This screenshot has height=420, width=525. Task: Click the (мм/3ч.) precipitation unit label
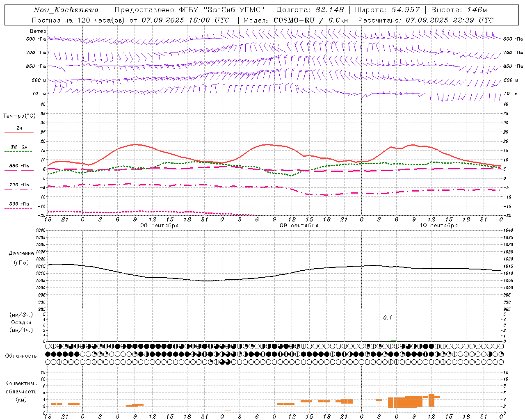pos(21,315)
